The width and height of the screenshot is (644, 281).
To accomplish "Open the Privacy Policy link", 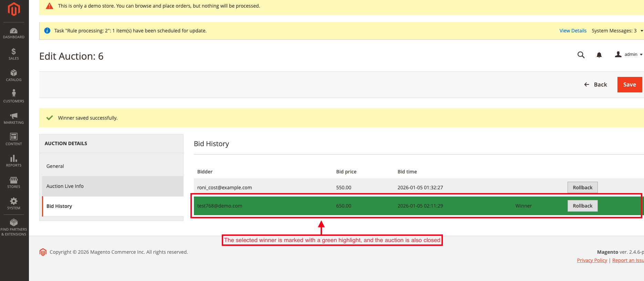I will (592, 260).
